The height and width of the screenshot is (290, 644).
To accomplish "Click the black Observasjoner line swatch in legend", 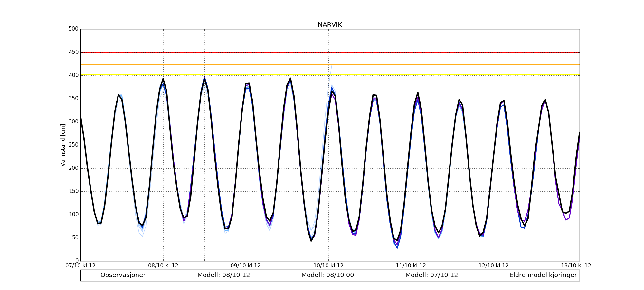I will 90,275.
